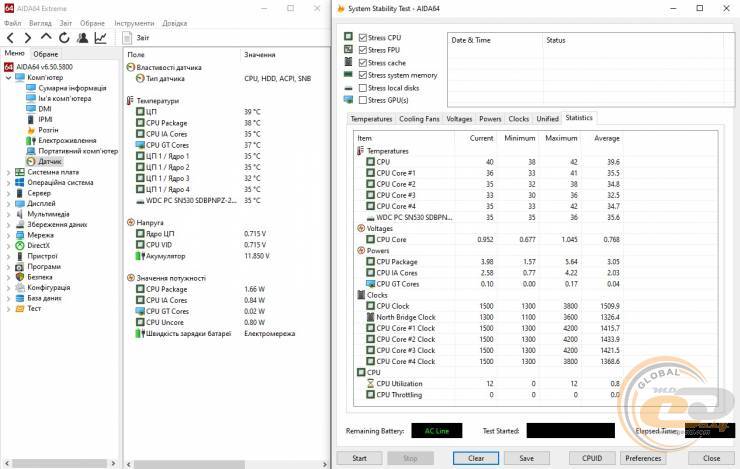Click the Stress local disks icon
740x469 pixels.
[348, 88]
